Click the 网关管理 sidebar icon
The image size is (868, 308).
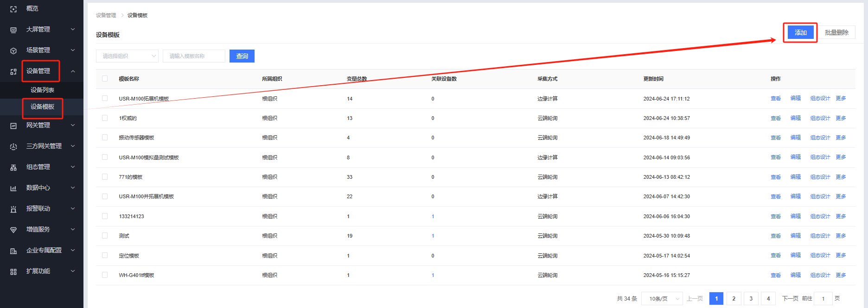click(x=13, y=126)
